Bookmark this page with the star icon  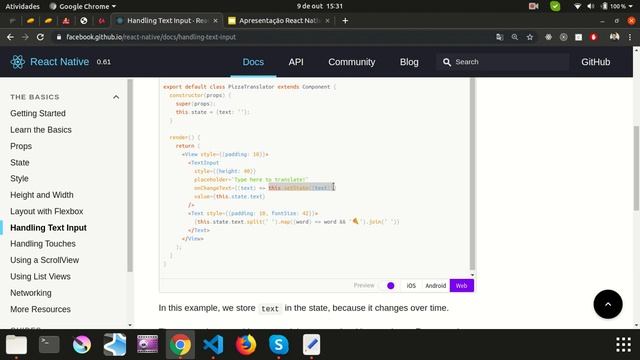tap(530, 37)
